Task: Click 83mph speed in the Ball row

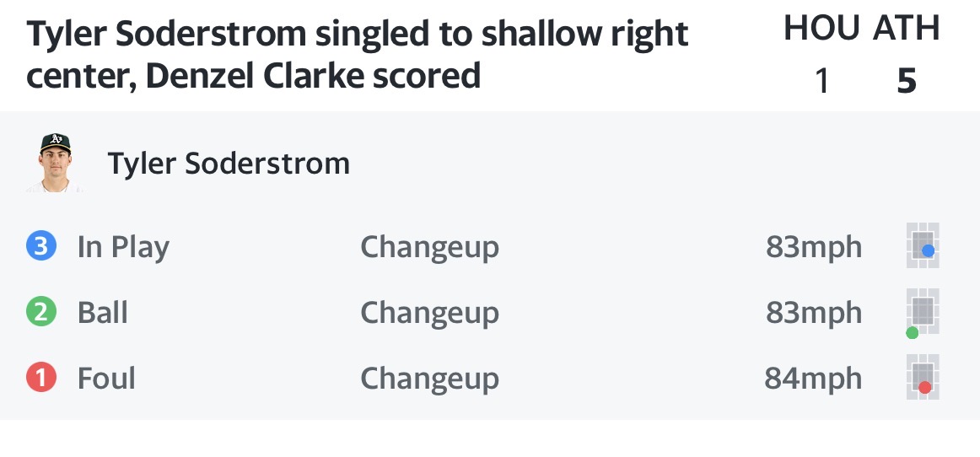Action: tap(814, 312)
